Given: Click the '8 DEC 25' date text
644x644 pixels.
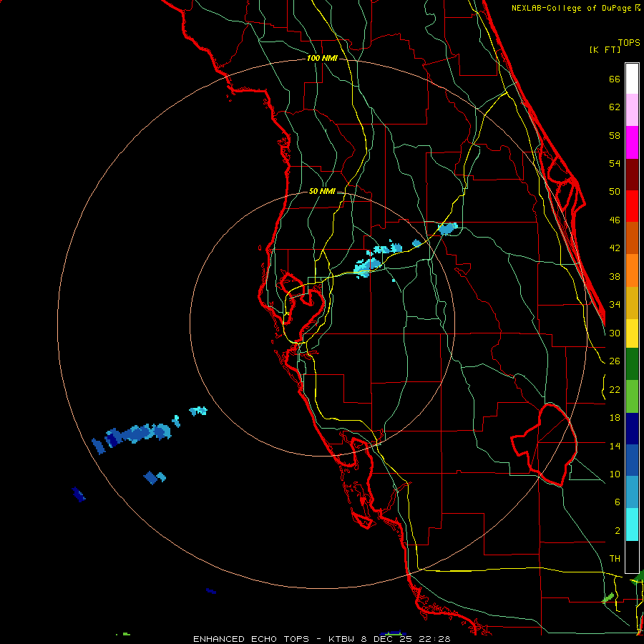Looking at the screenshot, I should point(386,639).
